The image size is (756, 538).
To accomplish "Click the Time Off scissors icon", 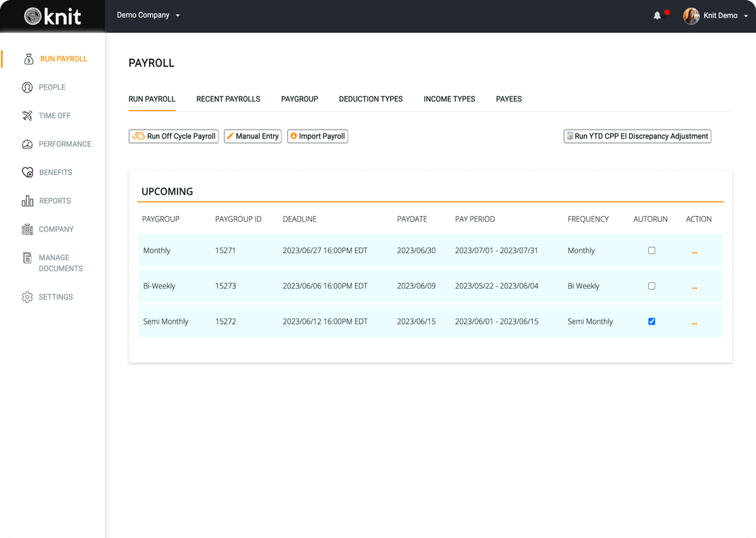I will (28, 115).
